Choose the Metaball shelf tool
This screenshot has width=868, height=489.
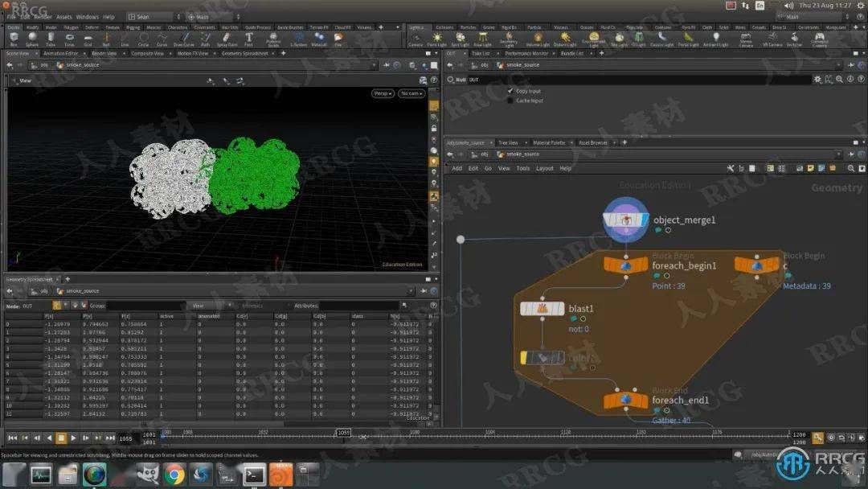319,39
